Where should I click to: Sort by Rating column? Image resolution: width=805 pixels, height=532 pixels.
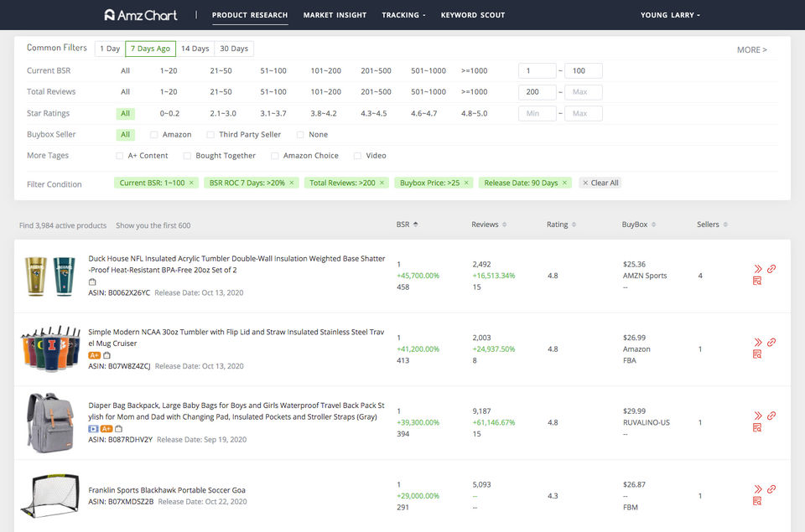click(x=561, y=225)
